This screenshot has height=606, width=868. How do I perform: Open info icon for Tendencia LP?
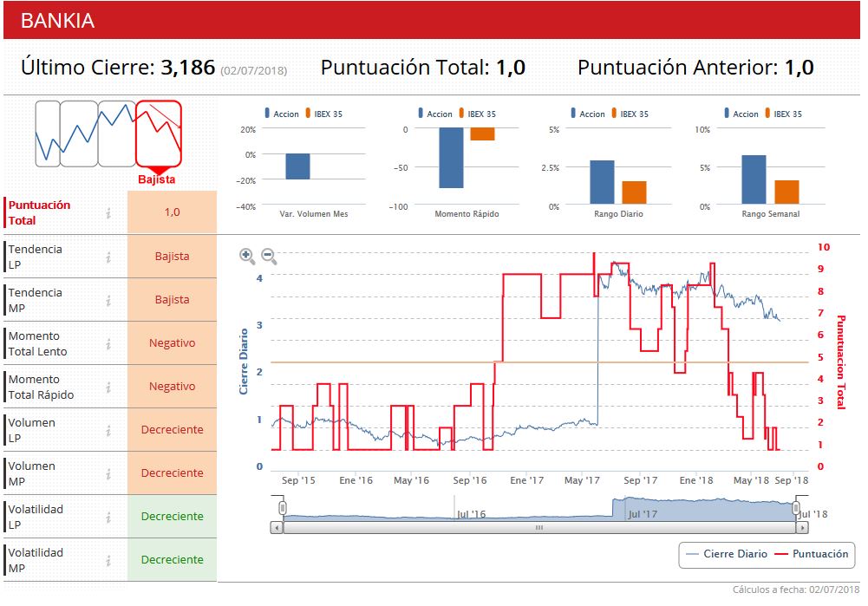coord(108,257)
